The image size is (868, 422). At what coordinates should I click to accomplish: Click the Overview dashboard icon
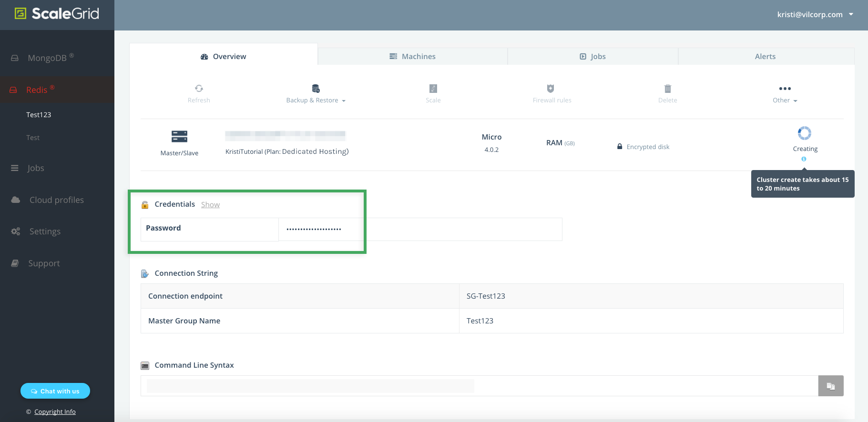pyautogui.click(x=204, y=57)
